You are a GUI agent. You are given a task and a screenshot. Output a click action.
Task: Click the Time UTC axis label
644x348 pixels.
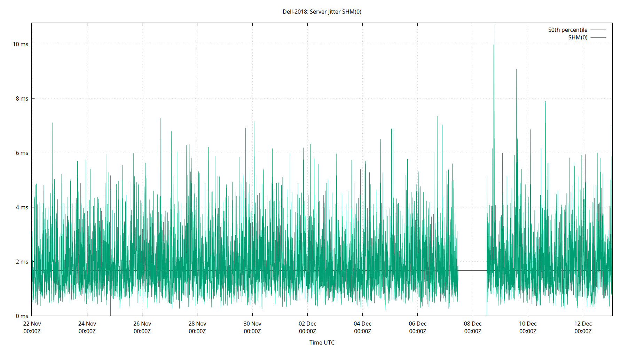[321, 342]
